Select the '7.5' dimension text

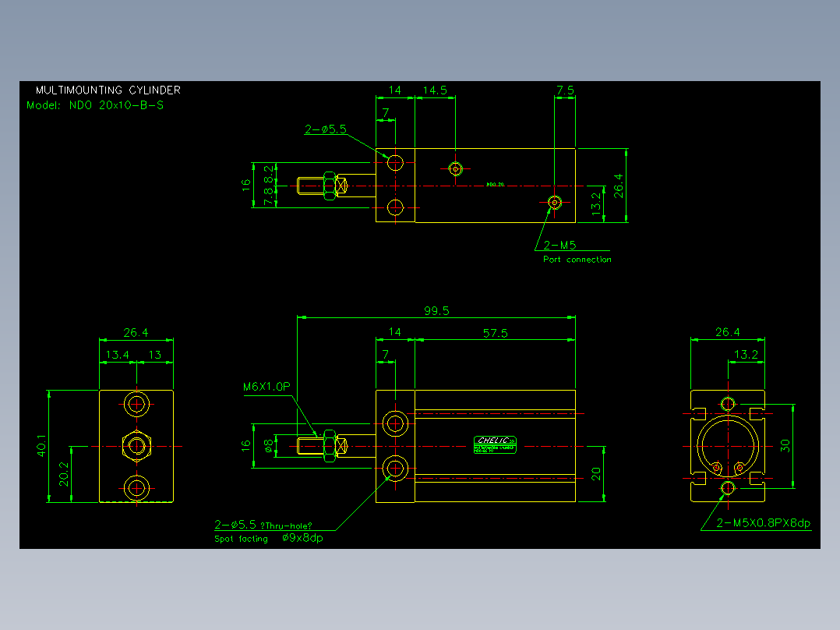coord(565,90)
